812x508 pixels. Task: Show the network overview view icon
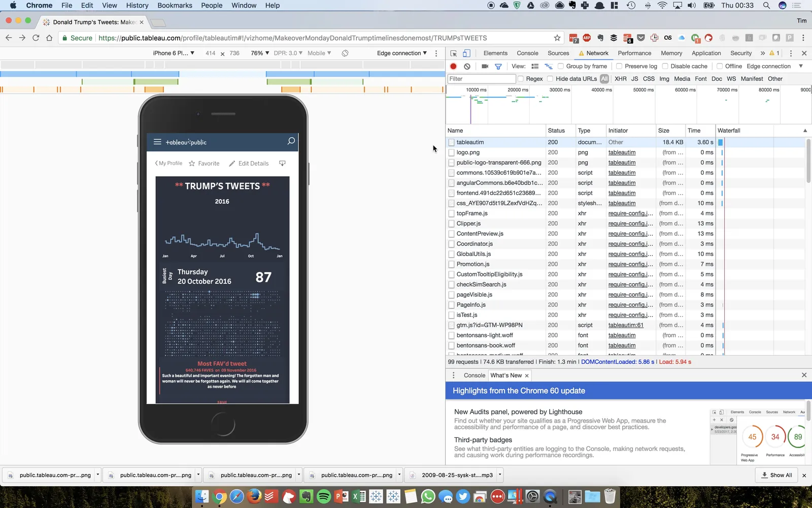click(548, 66)
